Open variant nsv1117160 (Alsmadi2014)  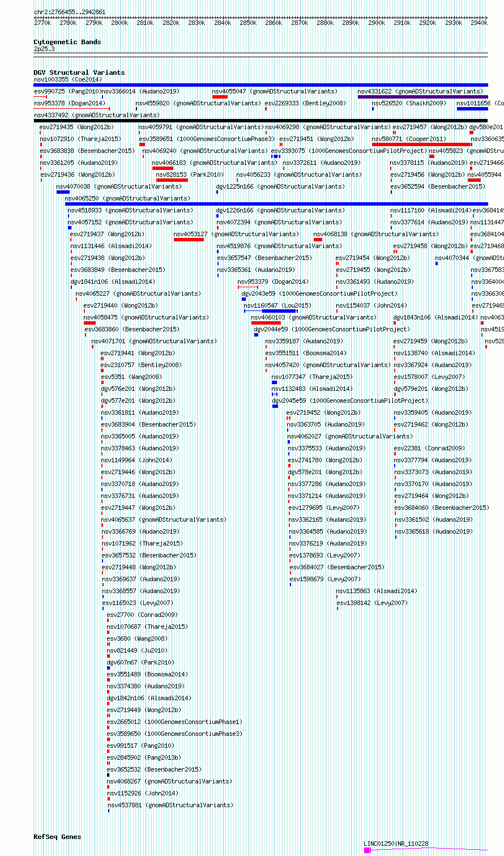click(x=431, y=210)
